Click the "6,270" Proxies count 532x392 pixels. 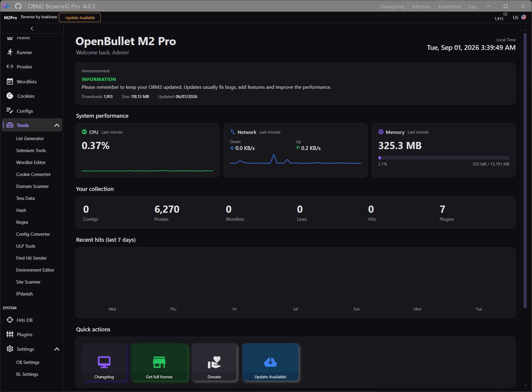click(x=167, y=209)
